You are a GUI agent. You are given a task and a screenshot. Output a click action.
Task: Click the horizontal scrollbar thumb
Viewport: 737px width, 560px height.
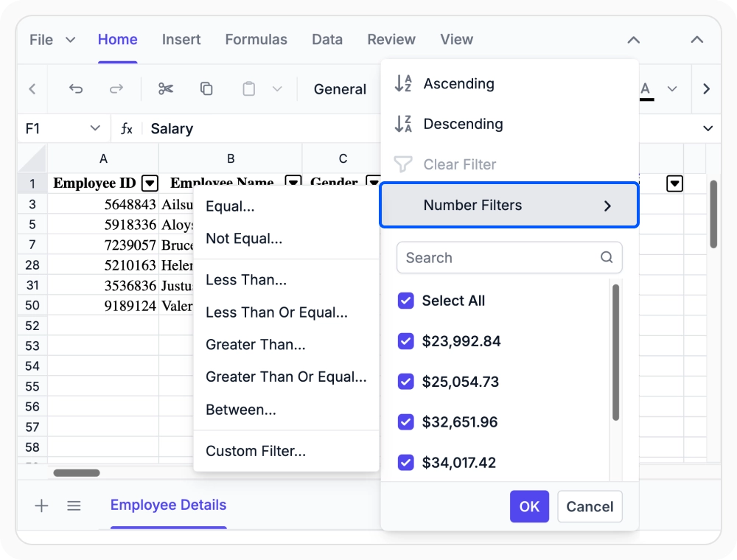[x=77, y=472]
